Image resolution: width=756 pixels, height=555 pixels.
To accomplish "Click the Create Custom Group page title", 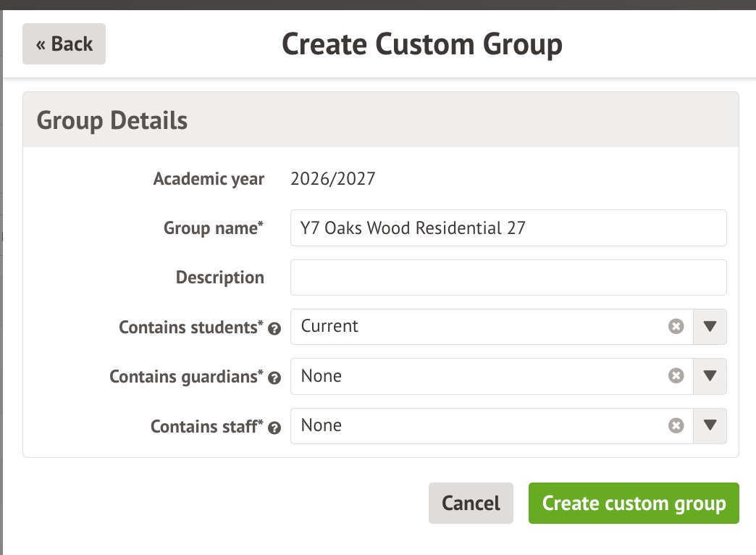I will (421, 44).
